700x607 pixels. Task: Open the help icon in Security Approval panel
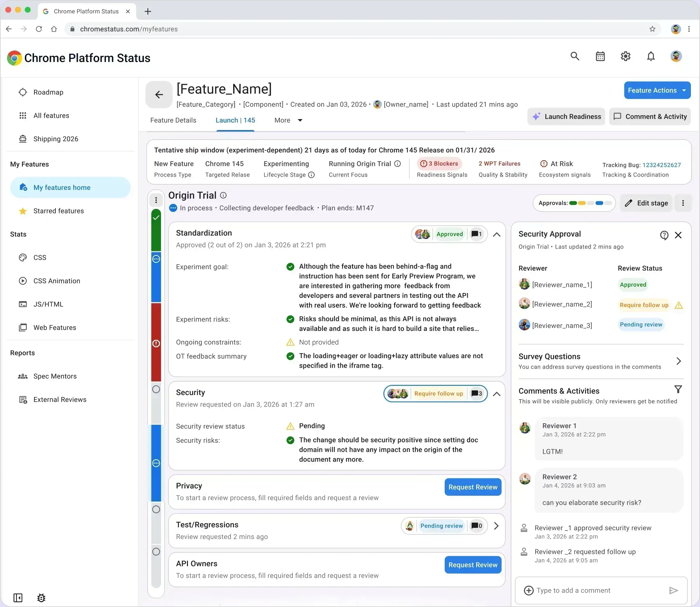tap(664, 235)
